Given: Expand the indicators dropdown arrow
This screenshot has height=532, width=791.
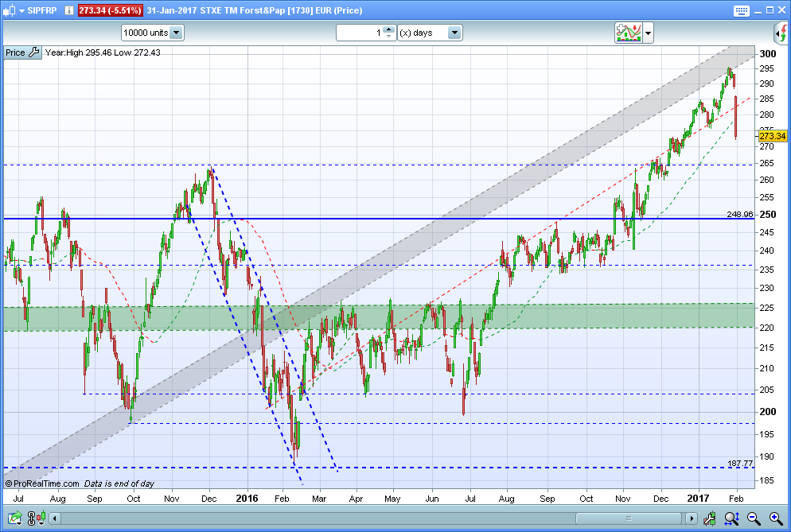Looking at the screenshot, I should click(649, 33).
